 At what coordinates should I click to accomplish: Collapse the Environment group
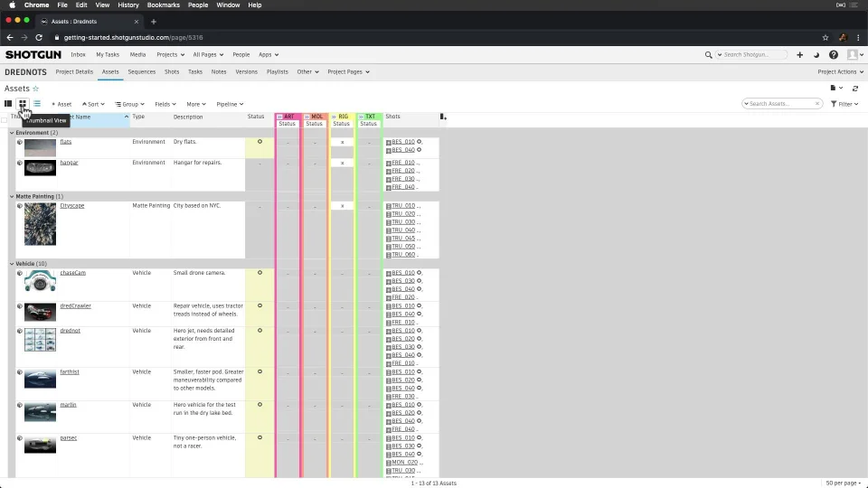tap(12, 133)
